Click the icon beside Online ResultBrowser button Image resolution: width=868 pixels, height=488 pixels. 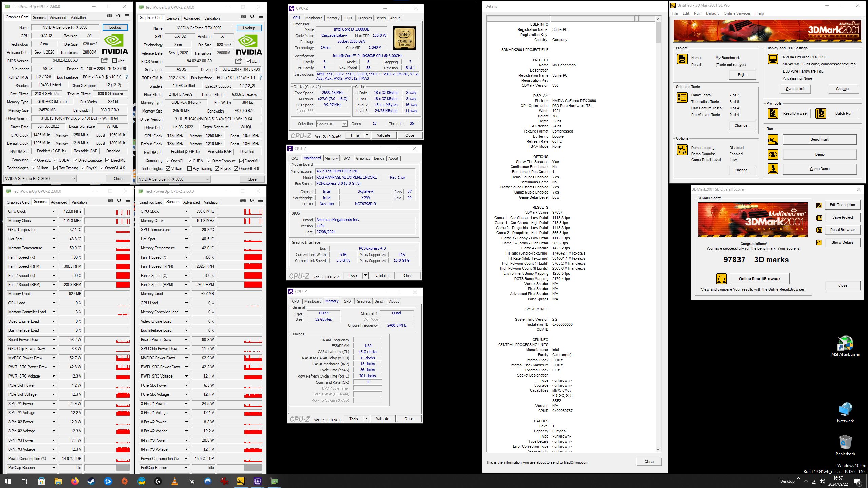(x=722, y=279)
